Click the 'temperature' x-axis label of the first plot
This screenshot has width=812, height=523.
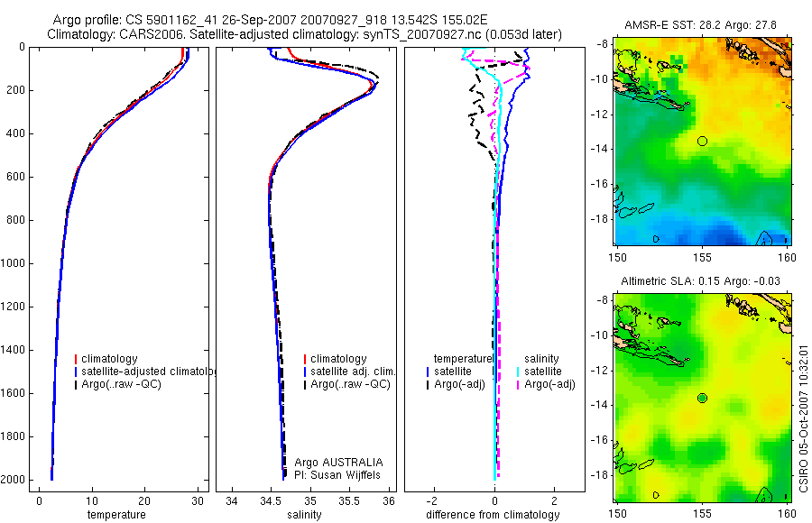[116, 515]
